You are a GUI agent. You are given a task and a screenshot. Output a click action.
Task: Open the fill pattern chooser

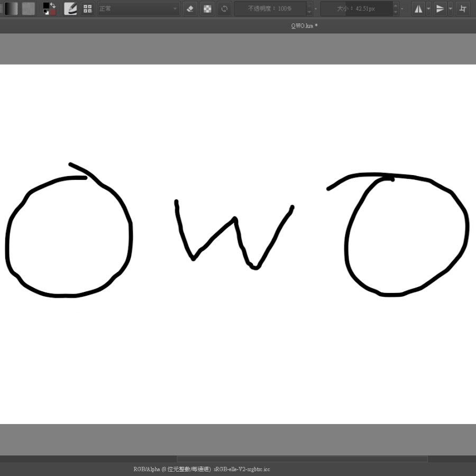tap(28, 8)
